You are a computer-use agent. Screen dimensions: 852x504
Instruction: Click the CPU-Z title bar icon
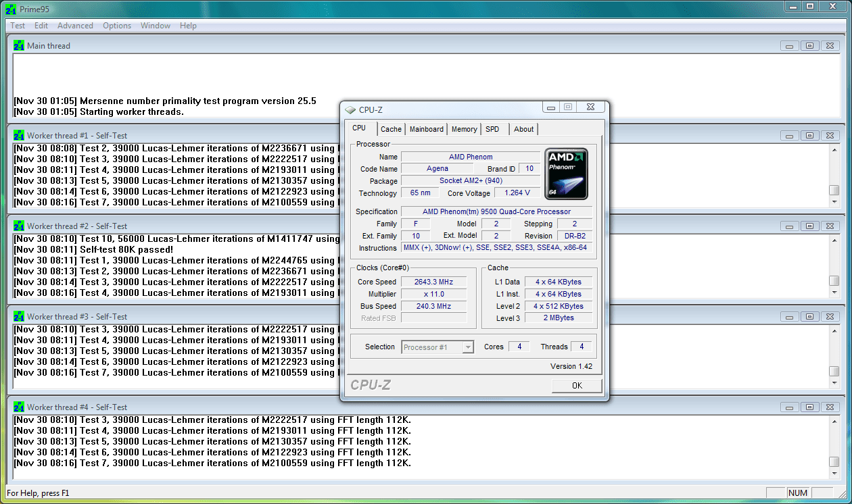coord(350,110)
